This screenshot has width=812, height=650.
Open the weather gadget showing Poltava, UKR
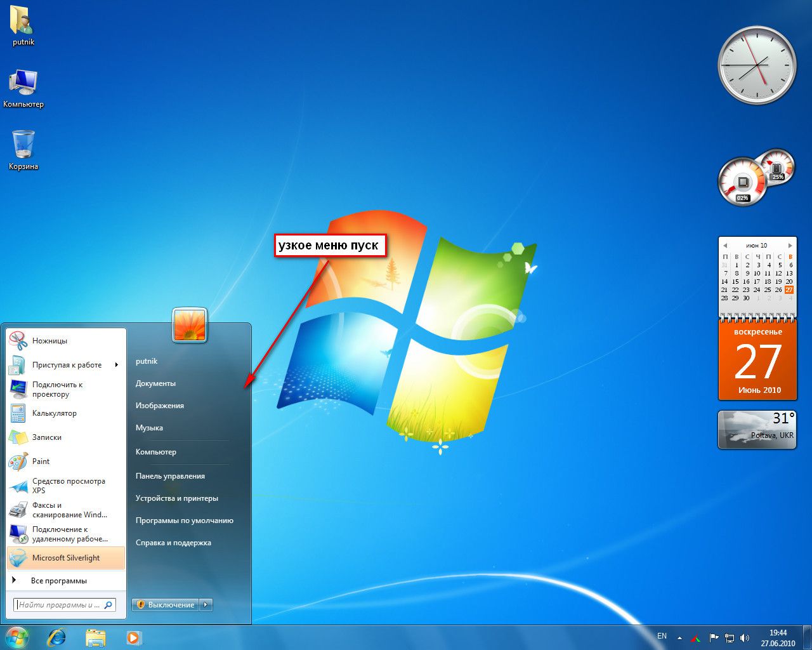coord(757,430)
